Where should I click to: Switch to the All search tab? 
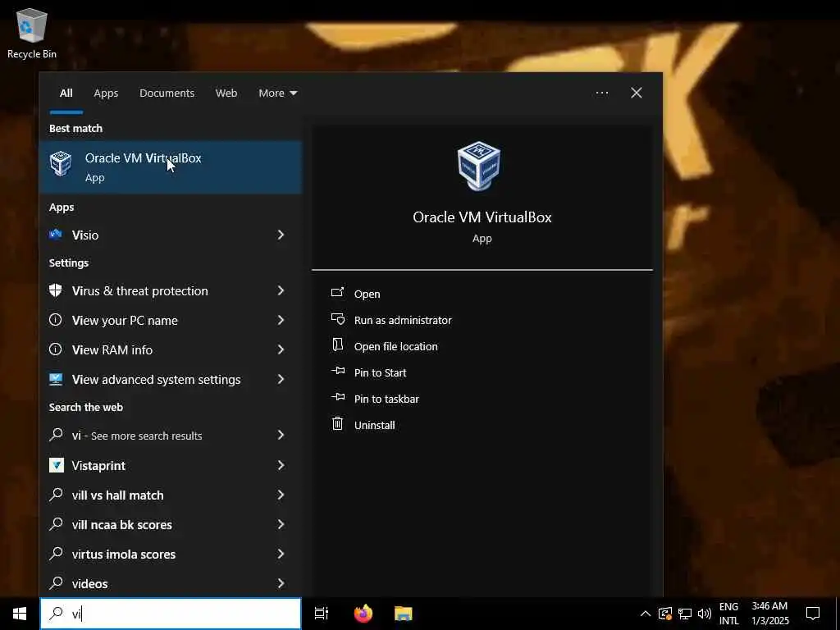[x=66, y=94]
